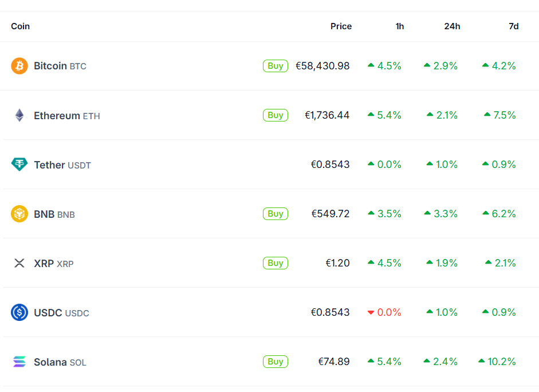Click the Ethereum diamond logo icon
This screenshot has height=392, width=539.
tap(19, 115)
